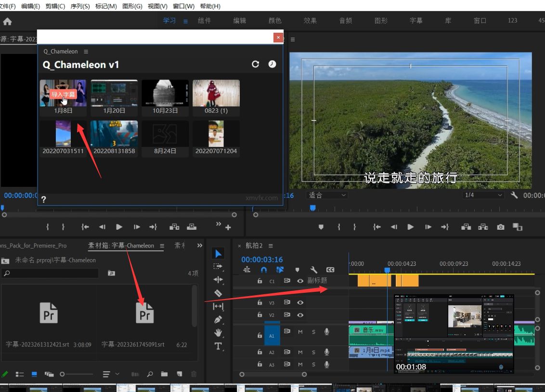Choose the Type tool
This screenshot has height=392, width=545.
(x=218, y=346)
